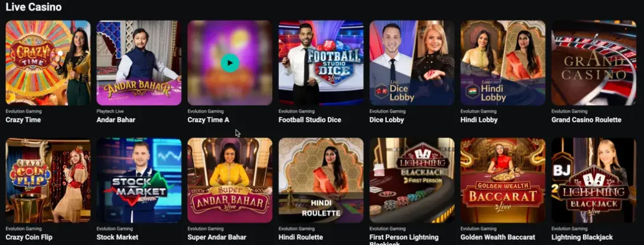The height and width of the screenshot is (245, 644).
Task: Open the Grand Casino Roulette thumbnail
Action: 594,63
